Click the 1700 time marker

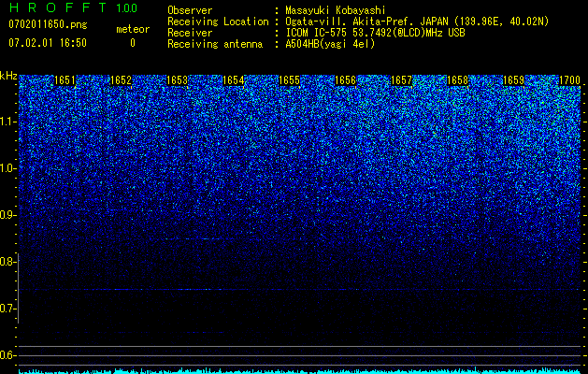pyautogui.click(x=570, y=80)
